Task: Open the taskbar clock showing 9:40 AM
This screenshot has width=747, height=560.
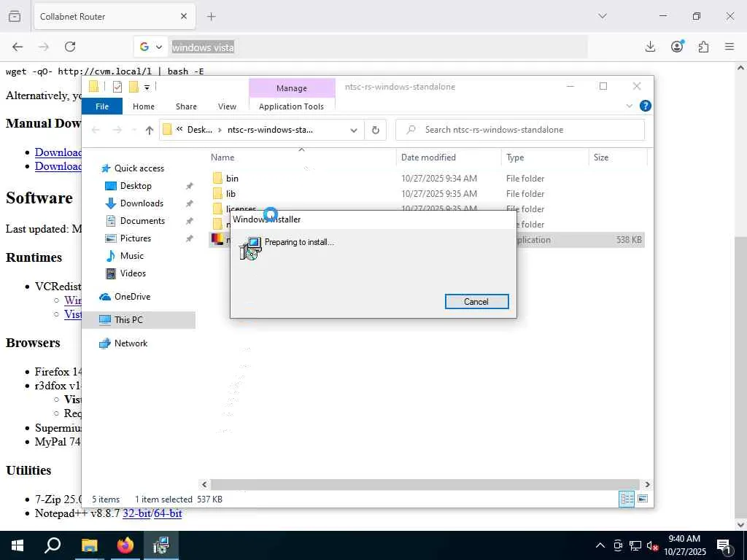Action: (x=684, y=545)
